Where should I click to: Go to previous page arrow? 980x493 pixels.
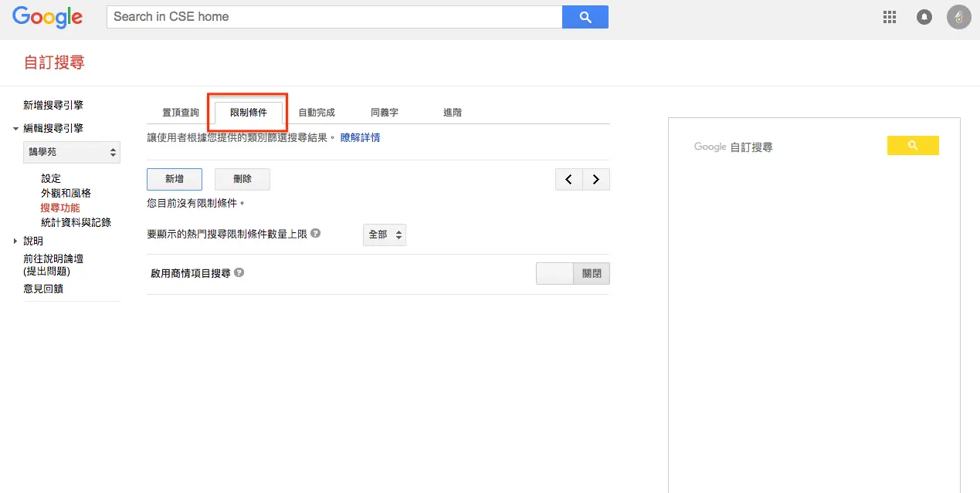(569, 180)
